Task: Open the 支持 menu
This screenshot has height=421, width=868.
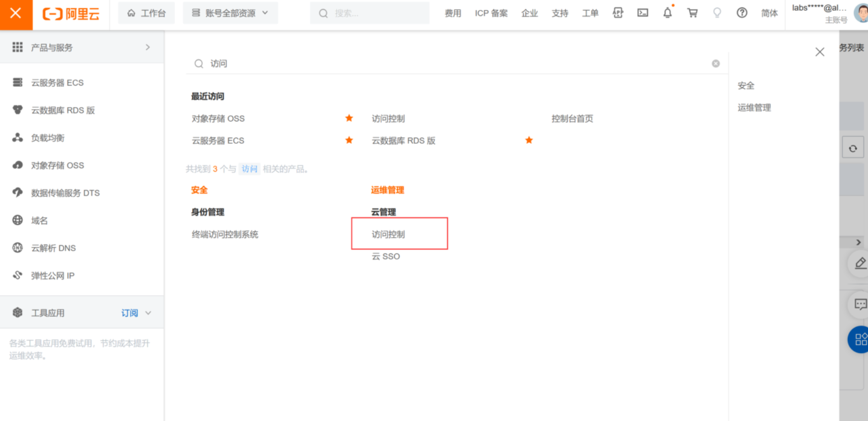Action: tap(559, 13)
